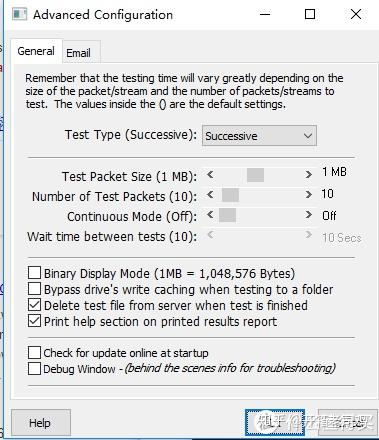Turn on the Debug Window checkbox

(34, 369)
